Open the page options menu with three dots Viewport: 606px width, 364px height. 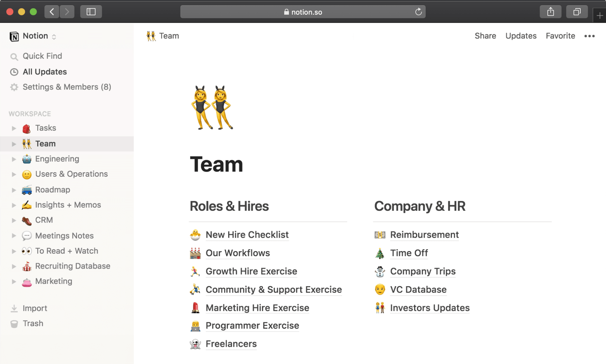589,36
